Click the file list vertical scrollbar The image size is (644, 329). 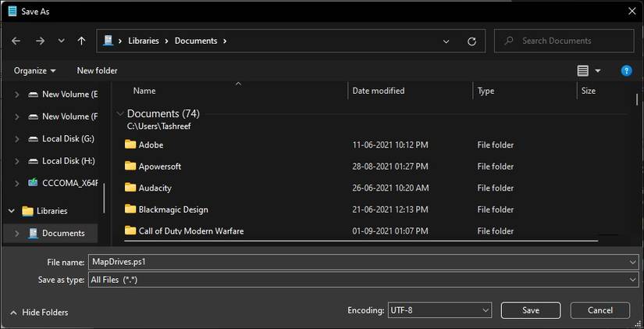click(637, 99)
